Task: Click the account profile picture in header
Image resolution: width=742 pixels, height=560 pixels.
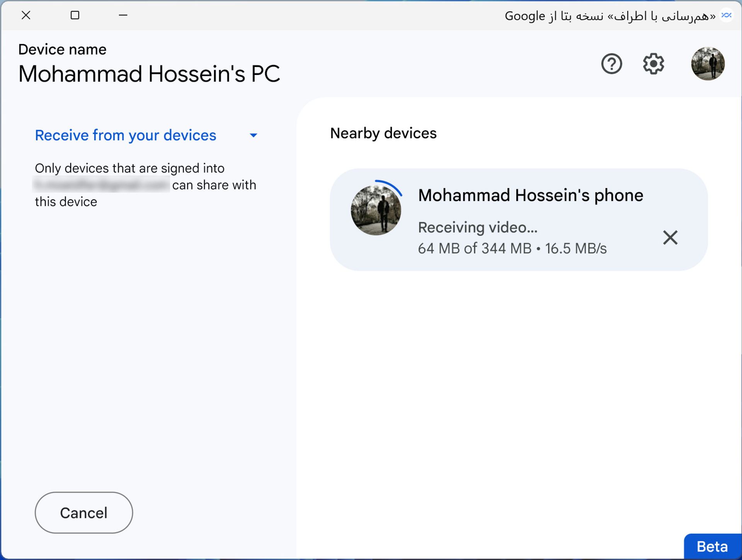Action: tap(708, 64)
